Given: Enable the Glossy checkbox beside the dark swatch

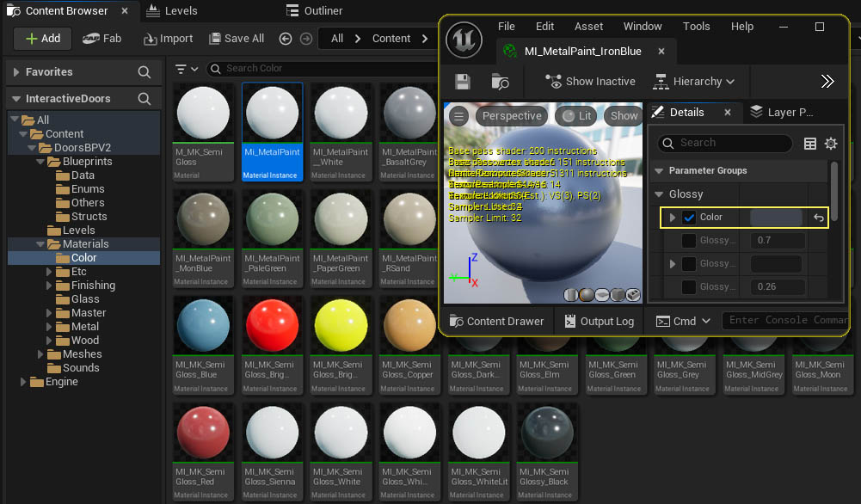Looking at the screenshot, I should [689, 263].
